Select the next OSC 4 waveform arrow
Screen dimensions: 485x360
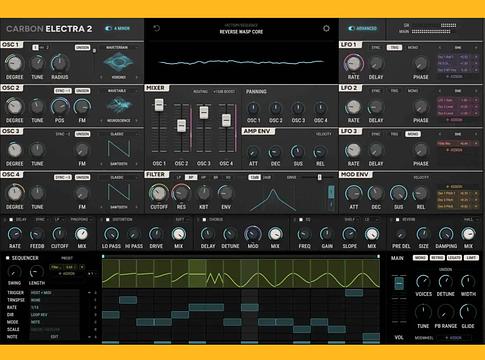(x=136, y=207)
